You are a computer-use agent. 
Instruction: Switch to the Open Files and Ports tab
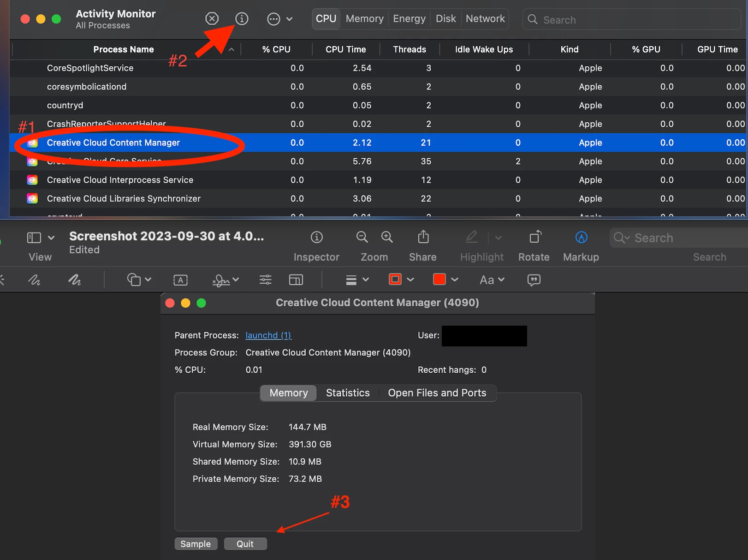pyautogui.click(x=437, y=393)
